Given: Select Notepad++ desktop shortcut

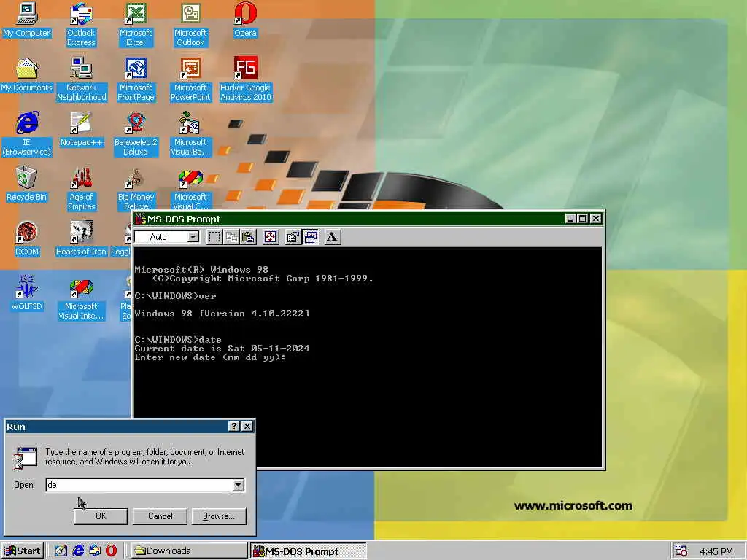Looking at the screenshot, I should (82, 130).
